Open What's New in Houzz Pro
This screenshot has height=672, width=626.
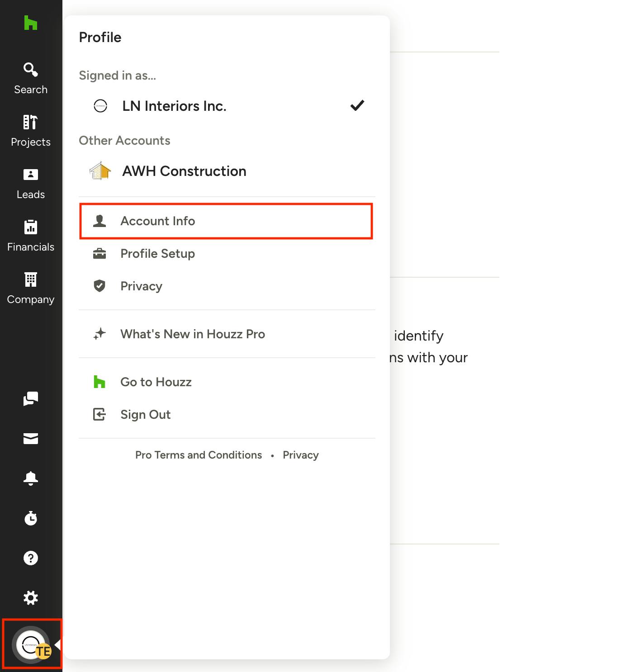click(x=227, y=334)
